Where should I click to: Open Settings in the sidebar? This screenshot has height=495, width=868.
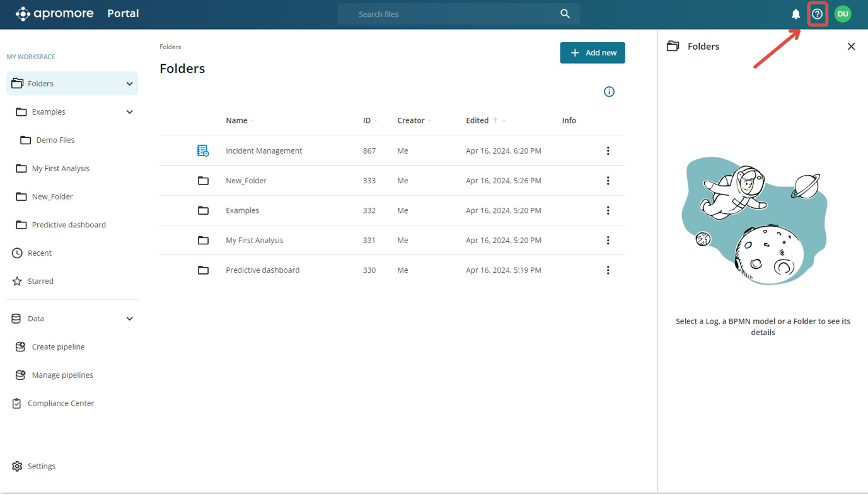pos(41,466)
